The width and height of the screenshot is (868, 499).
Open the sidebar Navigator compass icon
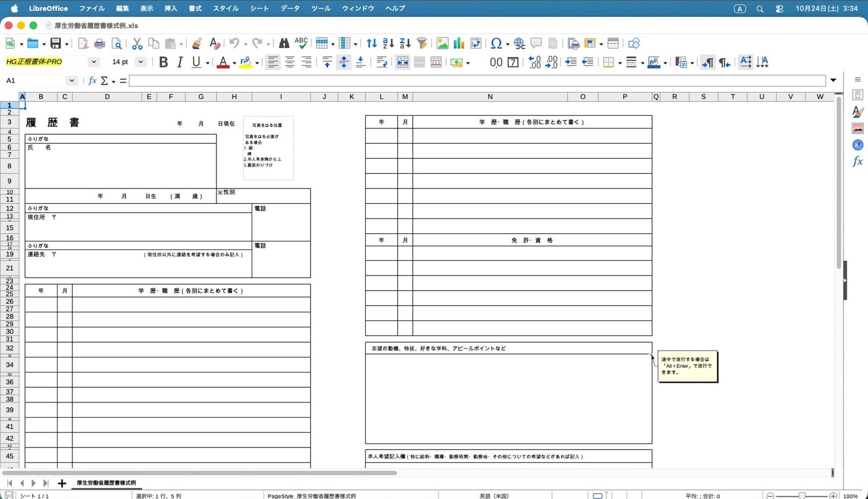858,145
